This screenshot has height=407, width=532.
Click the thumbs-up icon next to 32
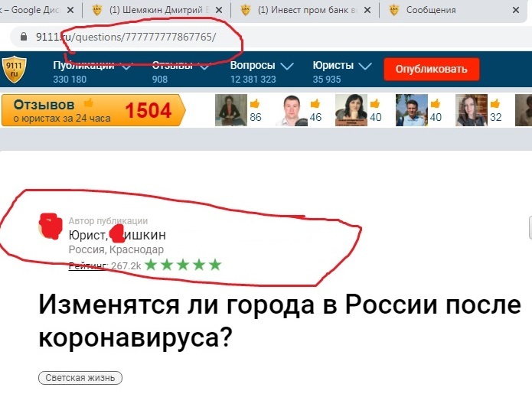click(495, 103)
